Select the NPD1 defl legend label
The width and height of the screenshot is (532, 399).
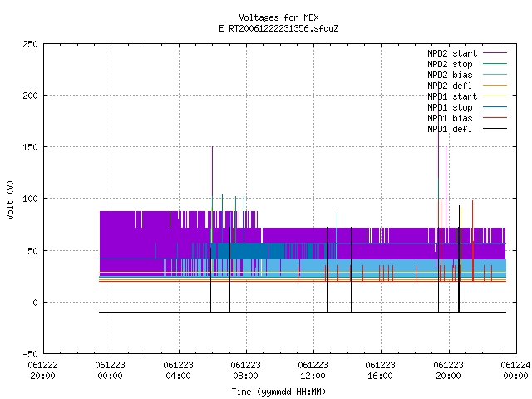(450, 130)
